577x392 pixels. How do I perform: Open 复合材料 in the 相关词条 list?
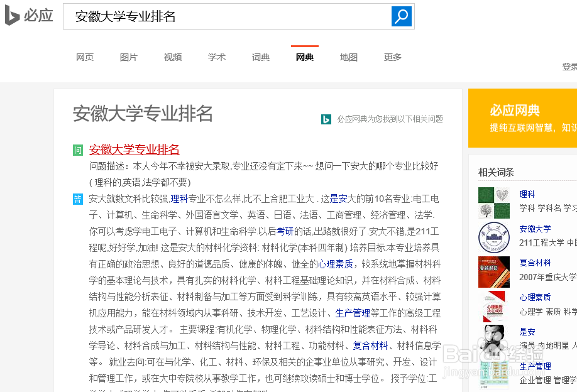tap(535, 263)
